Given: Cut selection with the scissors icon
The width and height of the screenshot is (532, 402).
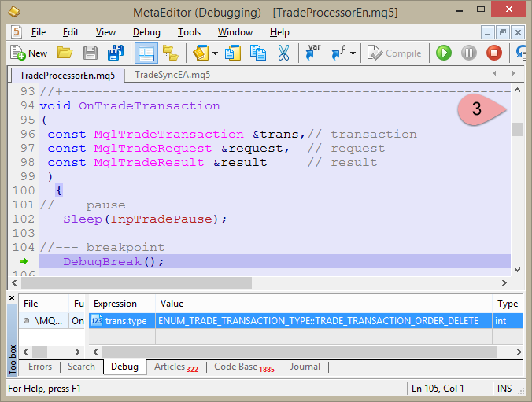Looking at the screenshot, I should click(x=283, y=53).
